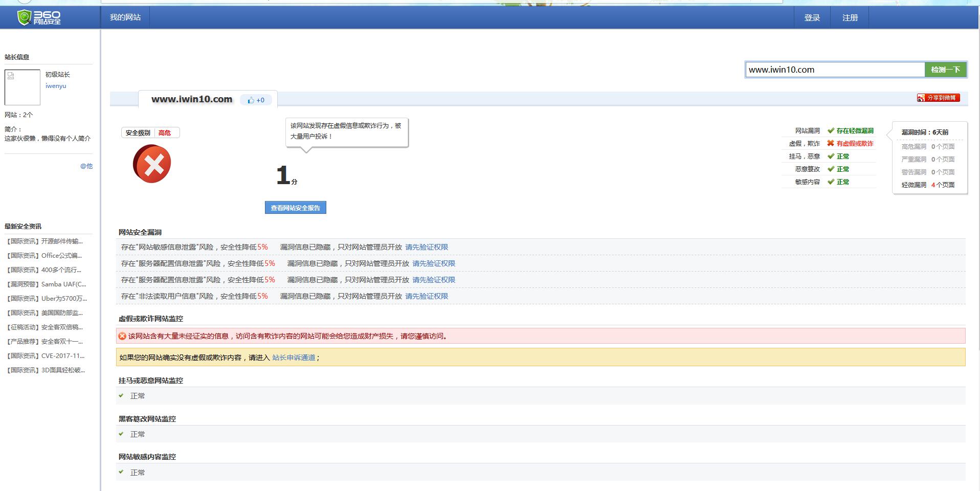Image resolution: width=980 pixels, height=491 pixels.
Task: Open news 美国国防部 item
Action: 44,313
